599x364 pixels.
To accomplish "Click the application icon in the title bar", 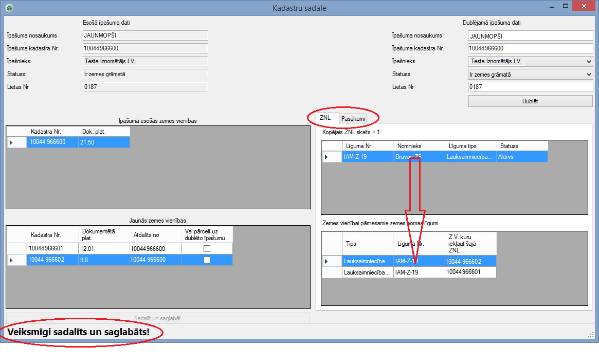I will (9, 8).
